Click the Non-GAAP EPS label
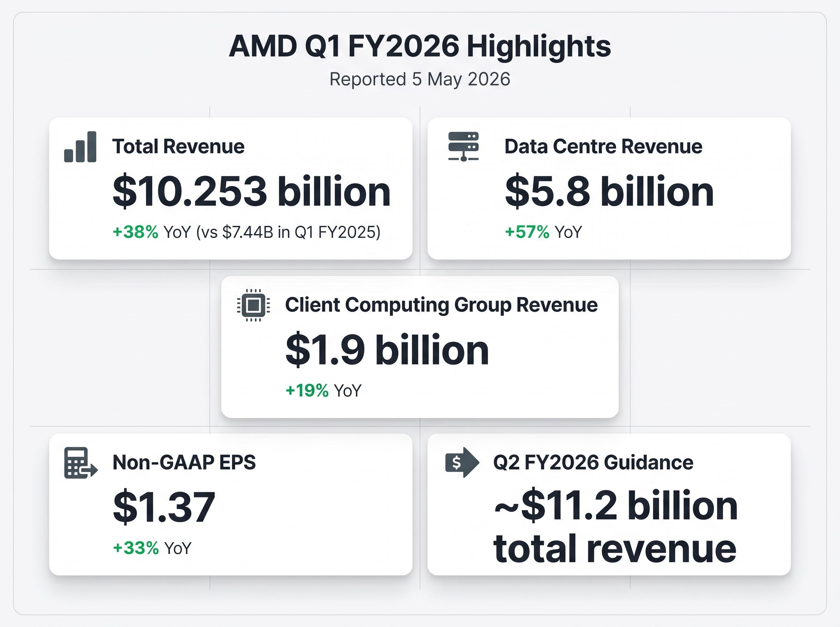840x627 pixels. 184,462
